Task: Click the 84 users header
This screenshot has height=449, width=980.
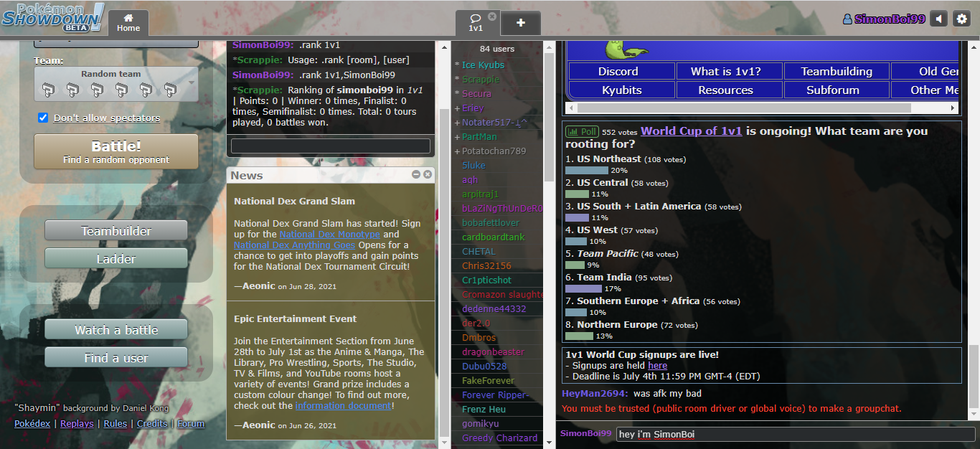Action: pos(496,49)
